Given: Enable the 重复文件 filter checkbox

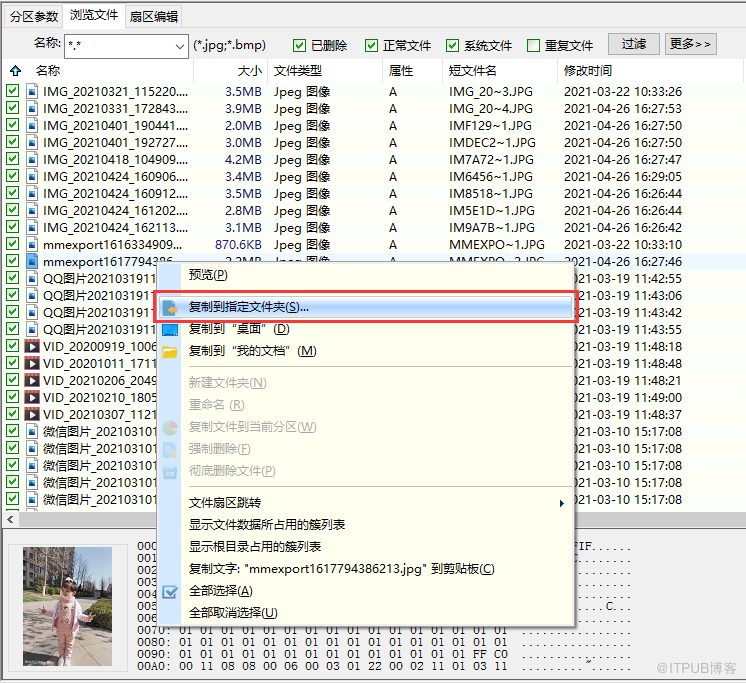Looking at the screenshot, I should (x=533, y=45).
